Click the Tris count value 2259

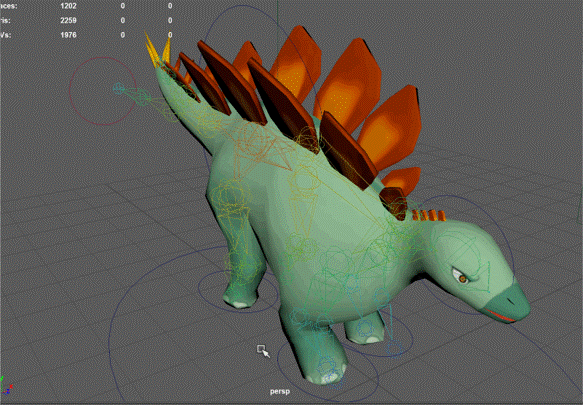(68, 20)
